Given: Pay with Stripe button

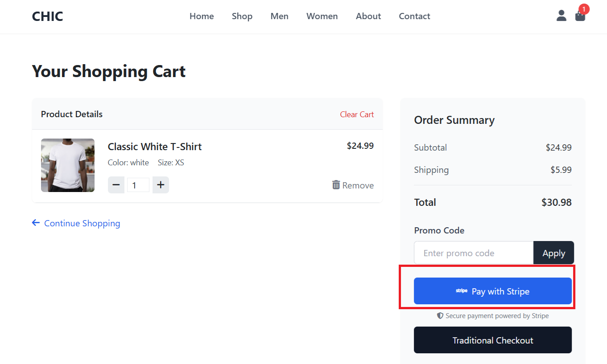Looking at the screenshot, I should pos(492,291).
